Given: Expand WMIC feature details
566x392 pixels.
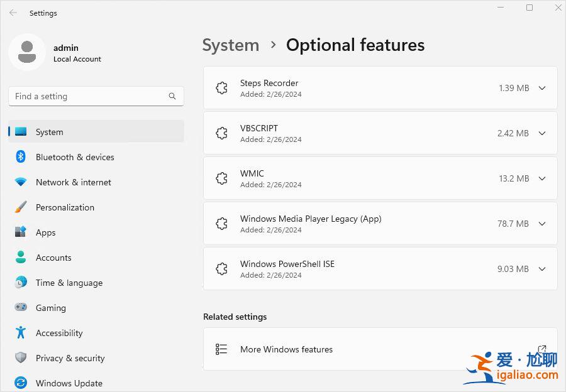Looking at the screenshot, I should [542, 178].
